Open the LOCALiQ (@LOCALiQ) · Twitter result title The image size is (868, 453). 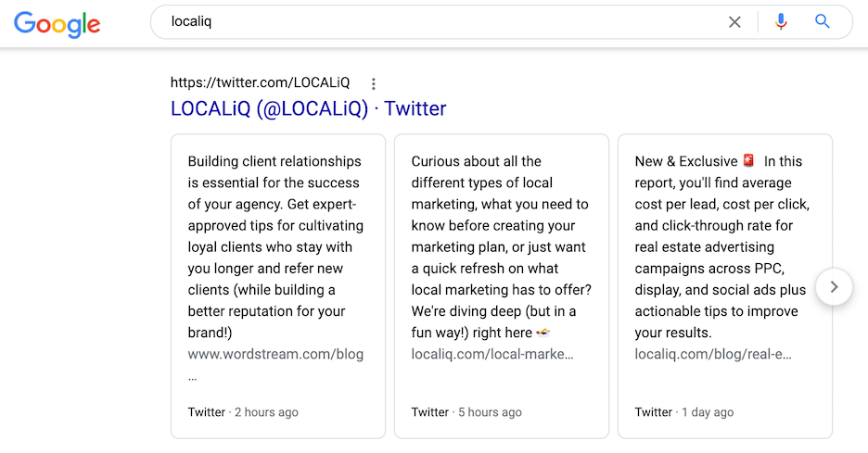[x=308, y=108]
